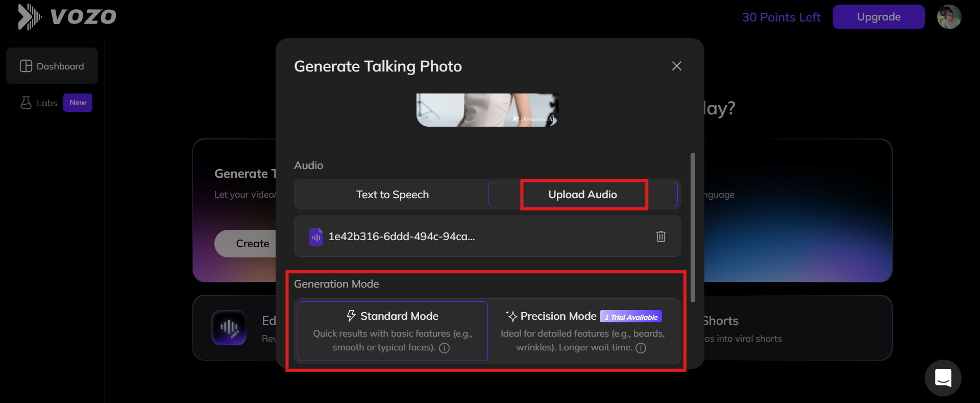Switch to the Upload Audio tab

coord(582,194)
